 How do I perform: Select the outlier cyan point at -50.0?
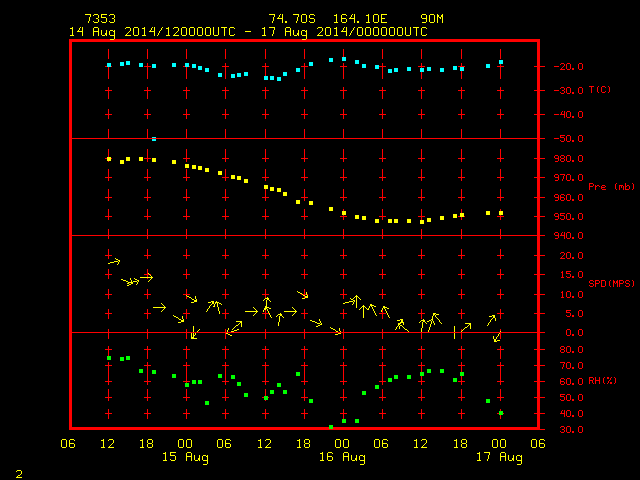(154, 139)
